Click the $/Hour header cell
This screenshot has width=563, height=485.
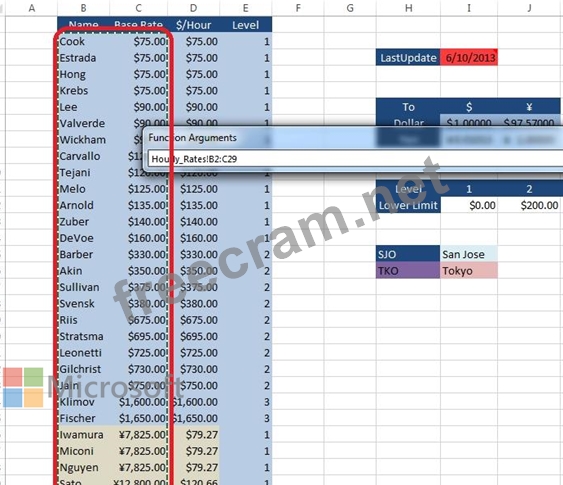[194, 25]
